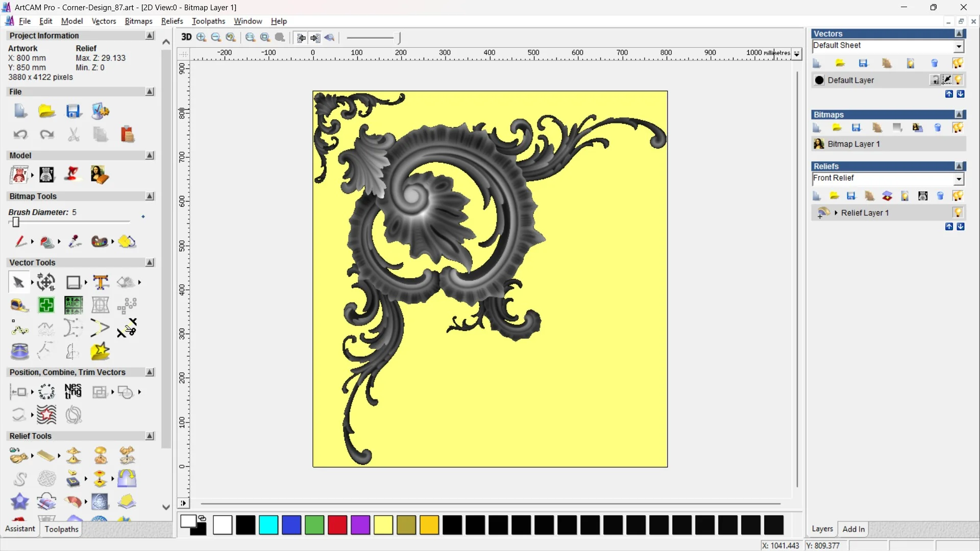The height and width of the screenshot is (551, 980).
Task: Select the Node Editing tool
Action: coord(19,330)
